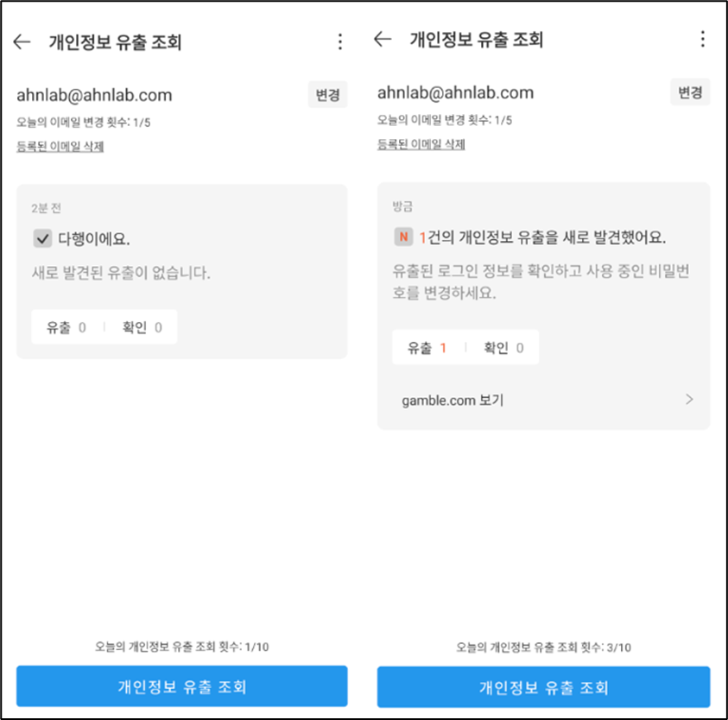Tap back arrow on the leak-found screen

click(x=383, y=40)
